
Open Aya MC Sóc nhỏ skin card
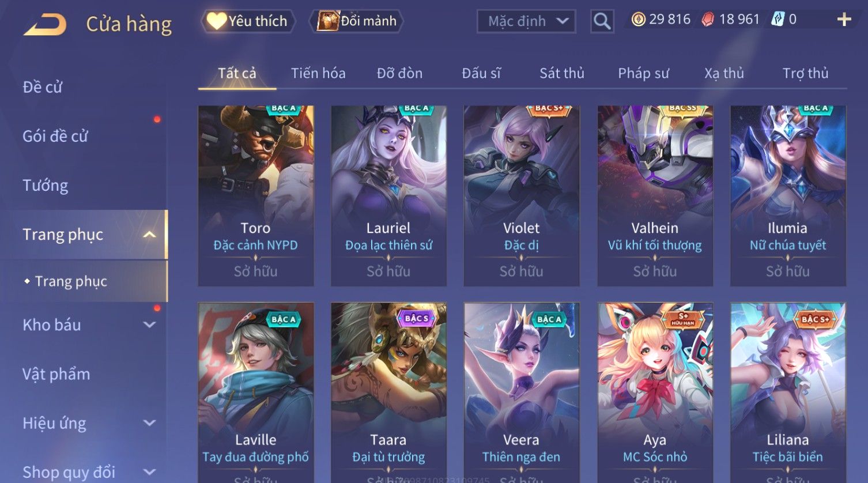tap(655, 393)
